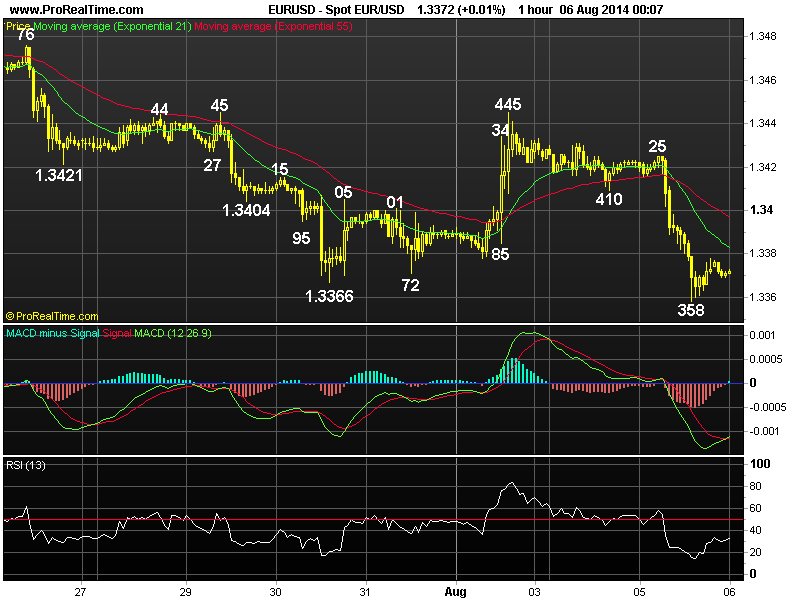Click the "95" price annotation
The width and height of the screenshot is (800, 600).
301,238
